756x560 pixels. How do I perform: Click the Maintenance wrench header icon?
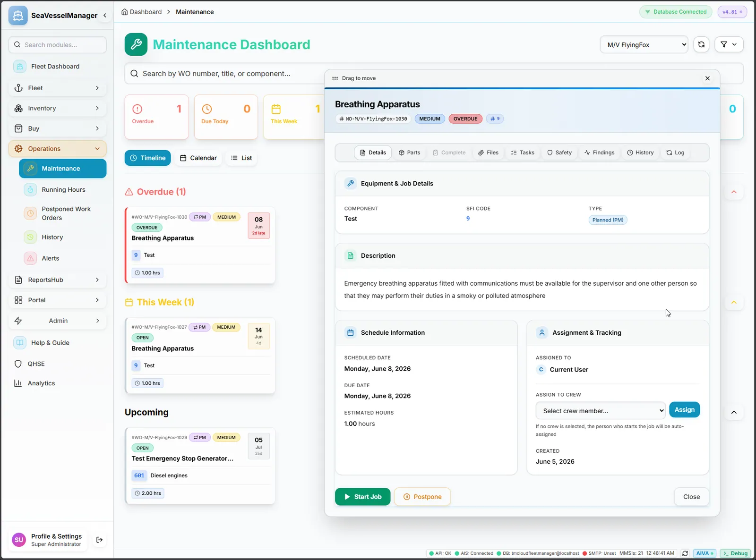click(136, 44)
